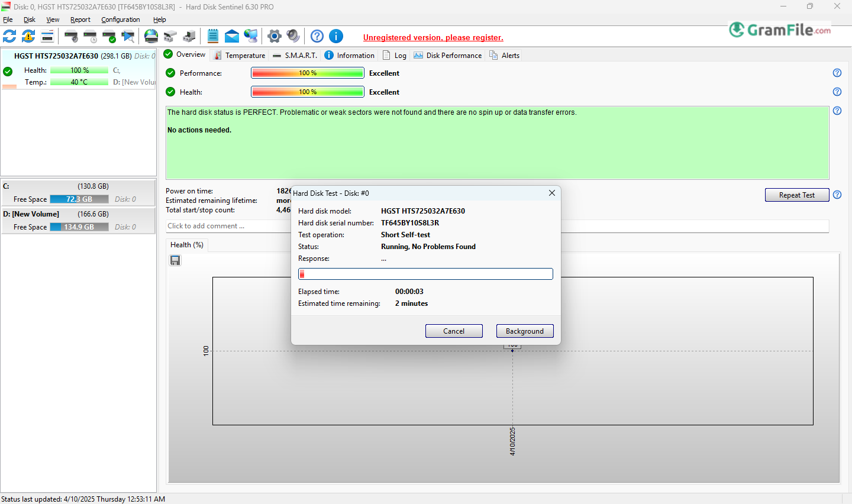This screenshot has width=852, height=504.
Task: Click the Health 100 % gradient bar in Overview
Action: point(308,92)
